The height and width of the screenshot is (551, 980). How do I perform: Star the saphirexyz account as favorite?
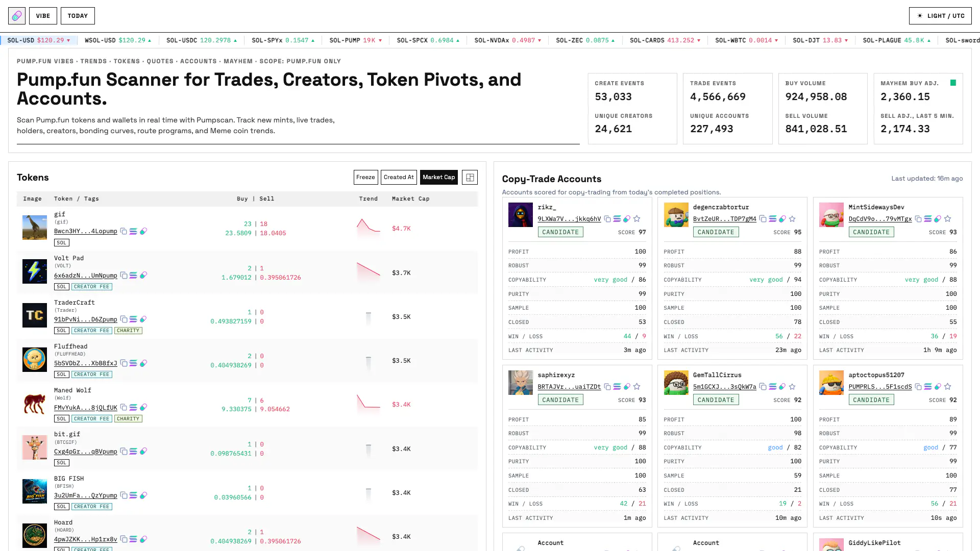[636, 387]
